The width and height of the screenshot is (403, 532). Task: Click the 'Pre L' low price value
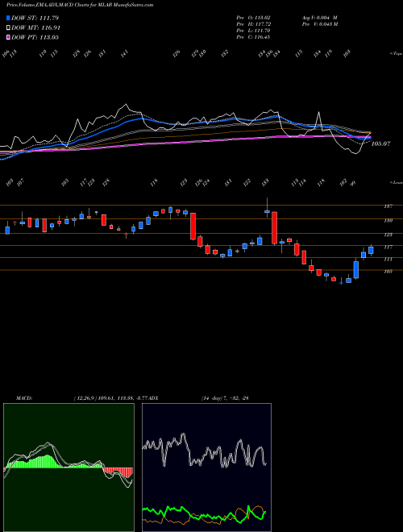coord(253,31)
